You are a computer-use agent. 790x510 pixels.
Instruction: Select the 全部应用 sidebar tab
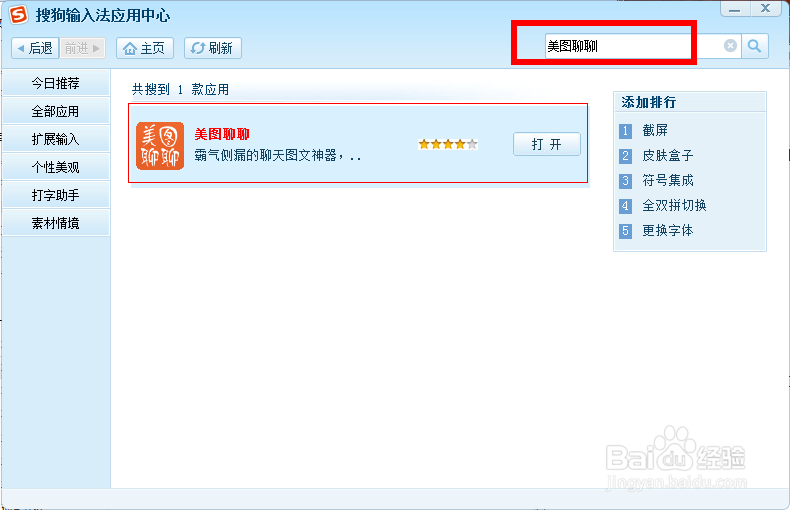[x=55, y=111]
